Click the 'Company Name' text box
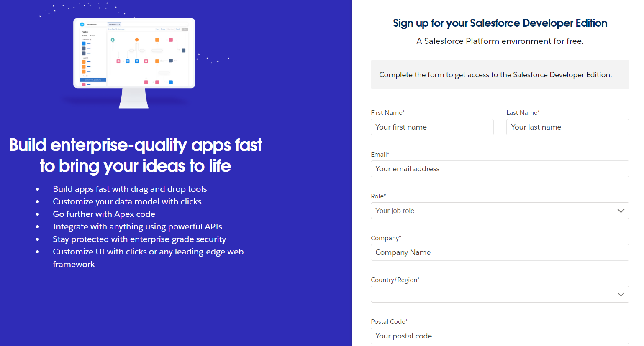The height and width of the screenshot is (346, 644). 500,252
